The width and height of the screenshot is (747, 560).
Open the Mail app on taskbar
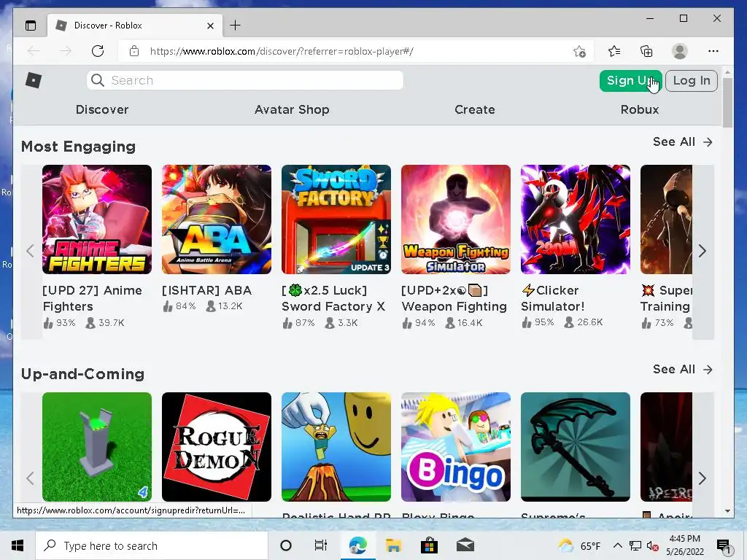[465, 545]
